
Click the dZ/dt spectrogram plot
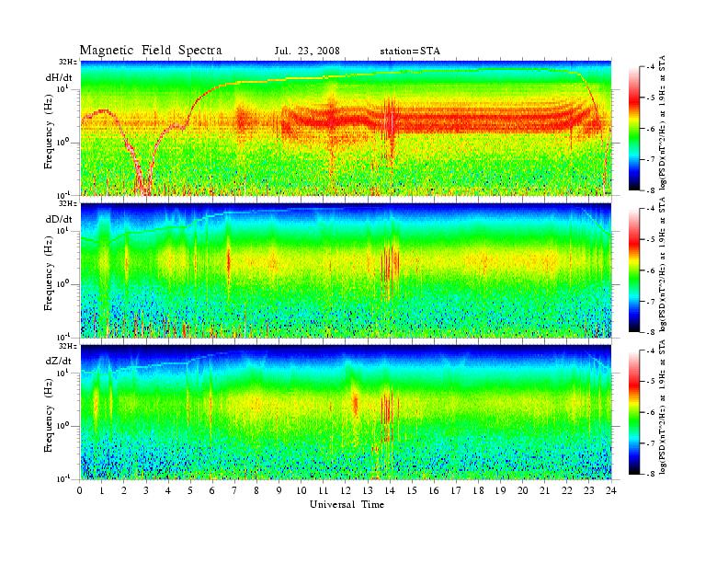point(346,412)
